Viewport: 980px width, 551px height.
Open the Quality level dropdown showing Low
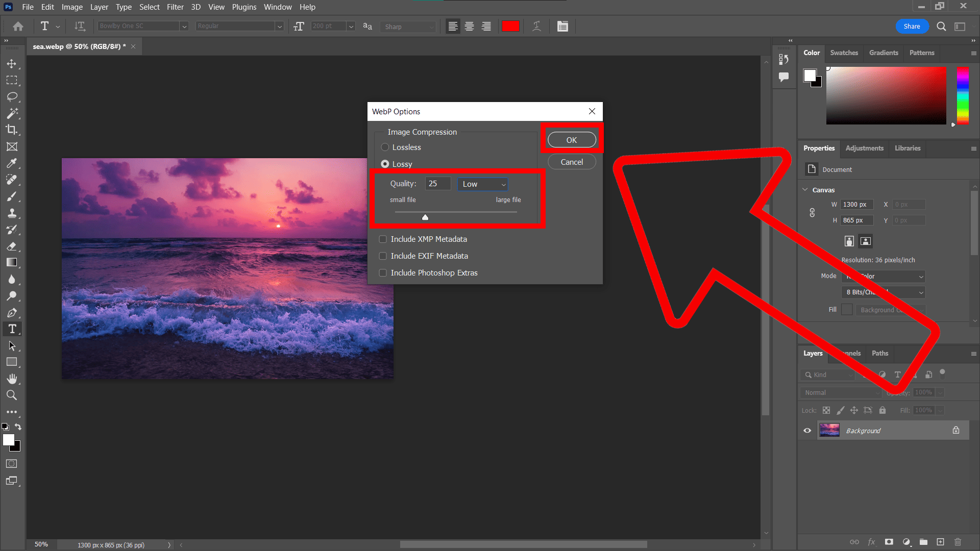pyautogui.click(x=482, y=184)
